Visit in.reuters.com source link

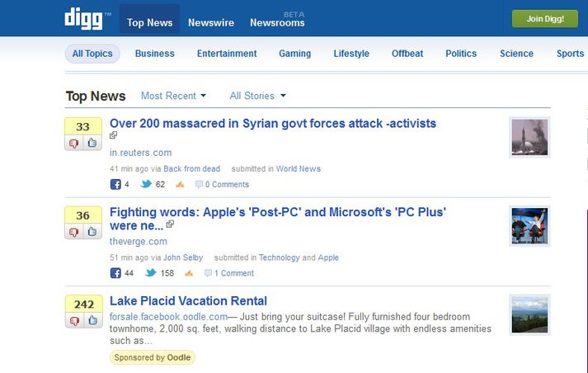[x=141, y=153]
